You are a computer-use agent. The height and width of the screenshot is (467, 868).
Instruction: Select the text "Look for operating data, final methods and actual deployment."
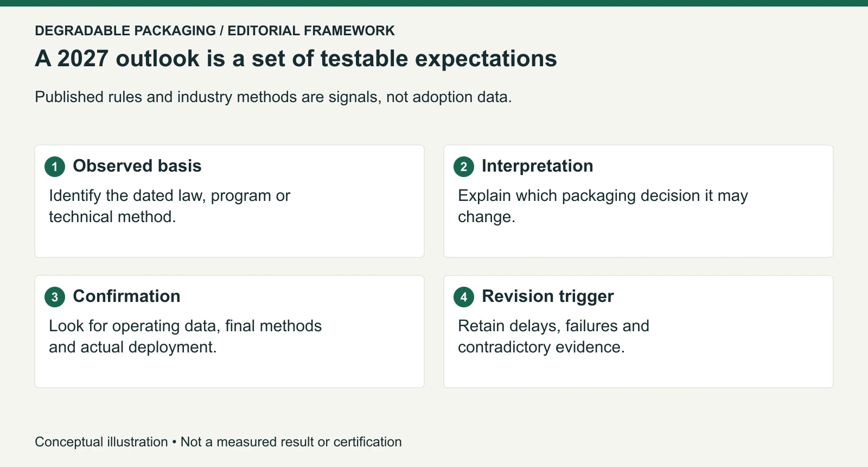click(185, 336)
